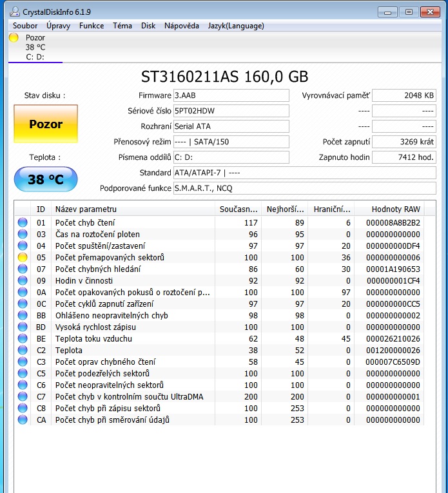Click blue status dot for Čas na roztočení ploten
Viewport: 448px width, 493px height.
[23, 234]
